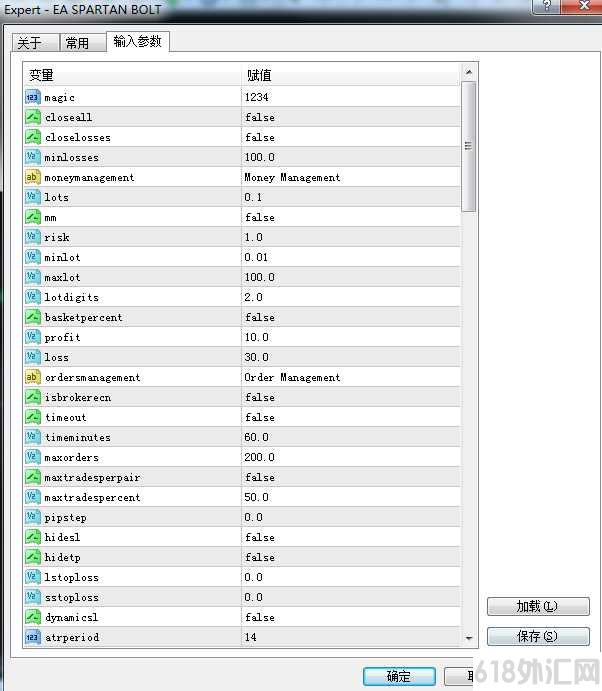The image size is (602, 691).
Task: Click the vertical scrollbar thumb
Action: click(x=469, y=146)
